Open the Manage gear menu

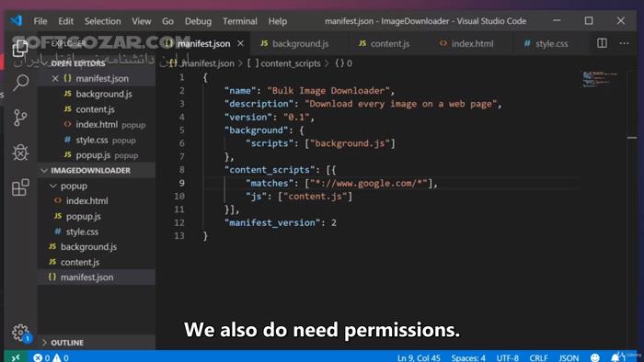tap(20, 332)
